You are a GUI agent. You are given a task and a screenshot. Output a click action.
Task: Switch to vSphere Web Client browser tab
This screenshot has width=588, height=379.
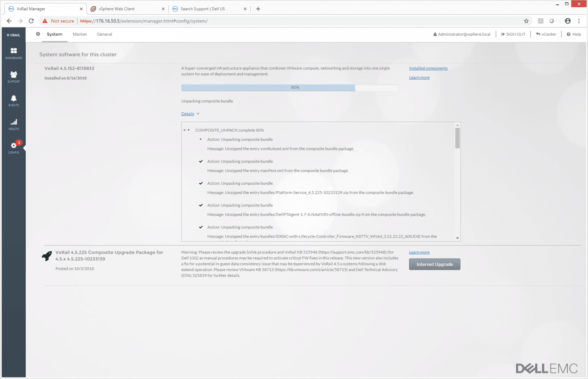[x=125, y=9]
